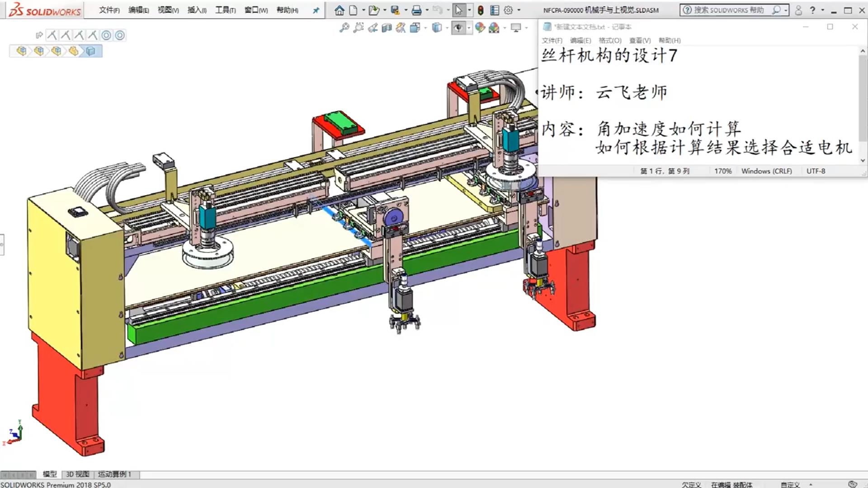Activate the Select cursor tool
Screen dimensions: 868x488
(x=458, y=10)
